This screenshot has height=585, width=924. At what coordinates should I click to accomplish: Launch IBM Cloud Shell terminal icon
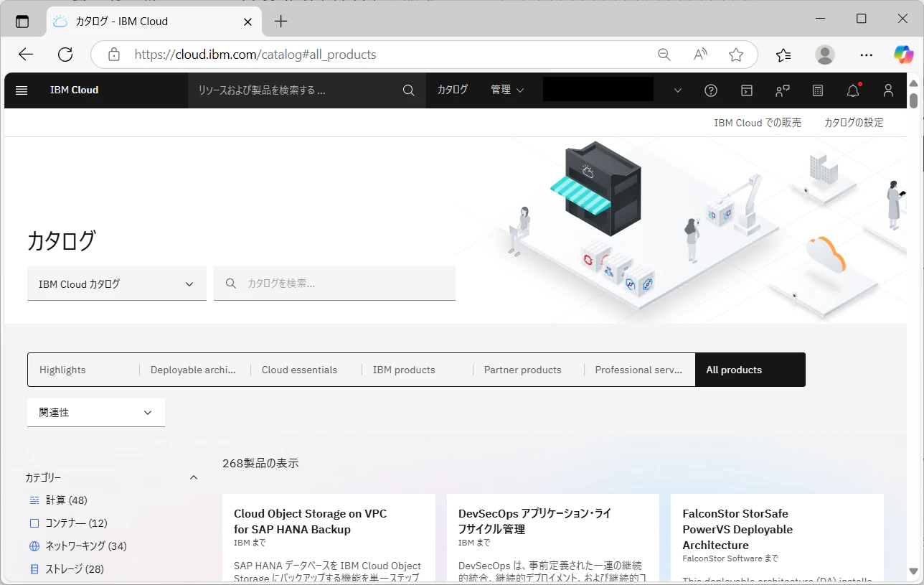point(747,90)
